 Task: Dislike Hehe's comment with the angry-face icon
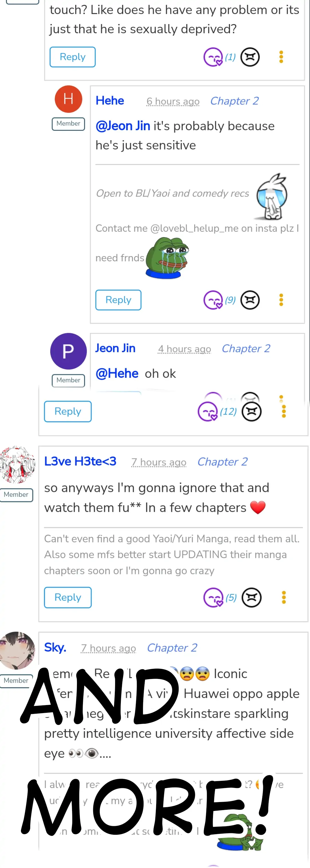pos(250,300)
